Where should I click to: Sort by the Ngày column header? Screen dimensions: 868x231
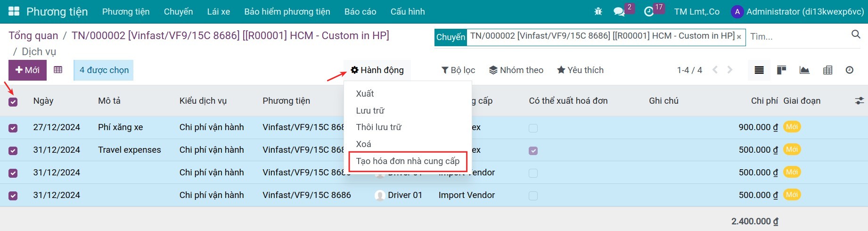[x=43, y=101]
